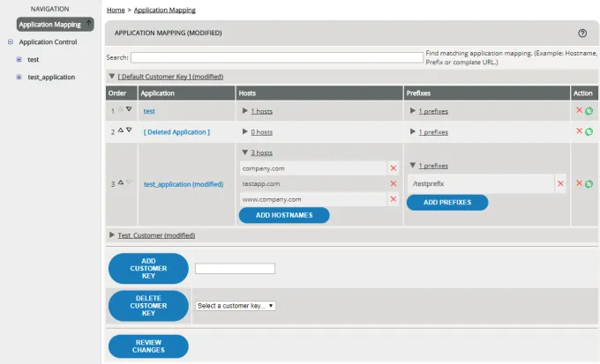Select Application Mapping in navigation

coord(55,24)
